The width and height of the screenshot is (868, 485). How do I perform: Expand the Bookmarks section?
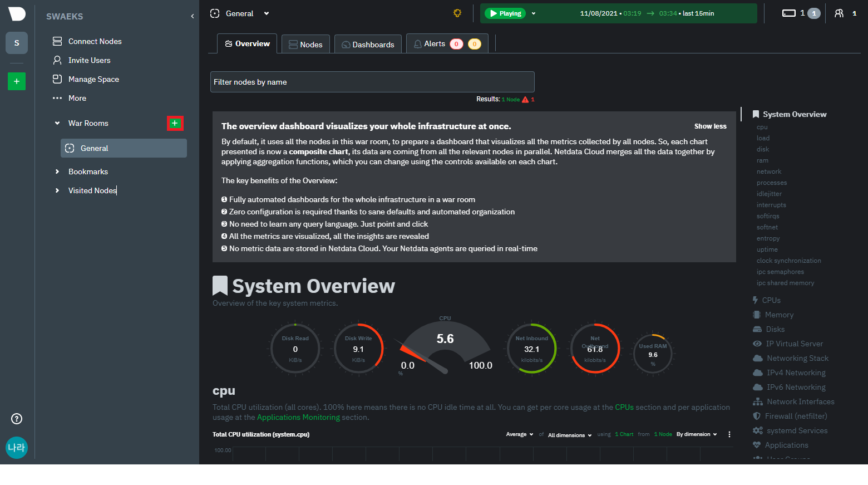click(x=57, y=172)
